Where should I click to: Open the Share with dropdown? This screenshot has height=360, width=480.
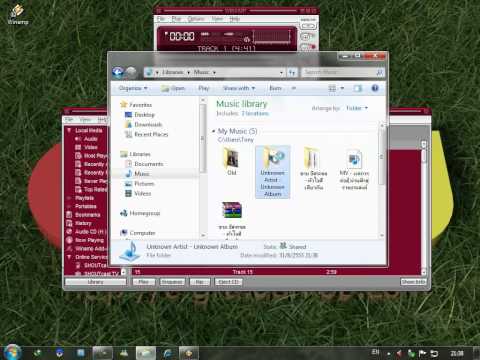coord(239,88)
